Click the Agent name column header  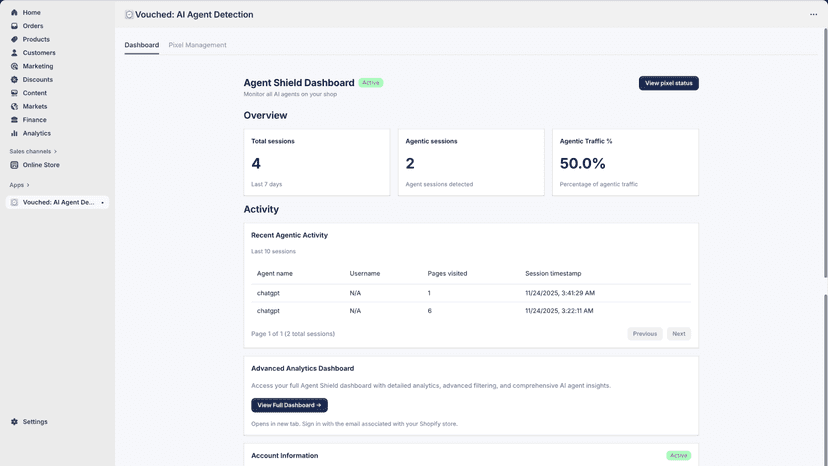click(275, 274)
